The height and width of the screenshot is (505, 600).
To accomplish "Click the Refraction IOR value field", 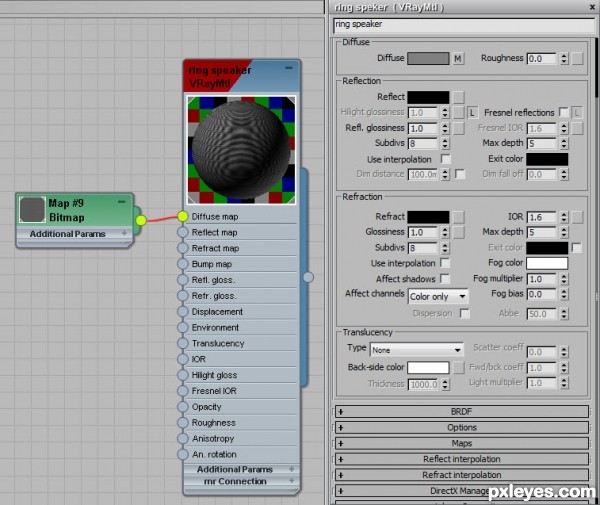I will (x=541, y=217).
